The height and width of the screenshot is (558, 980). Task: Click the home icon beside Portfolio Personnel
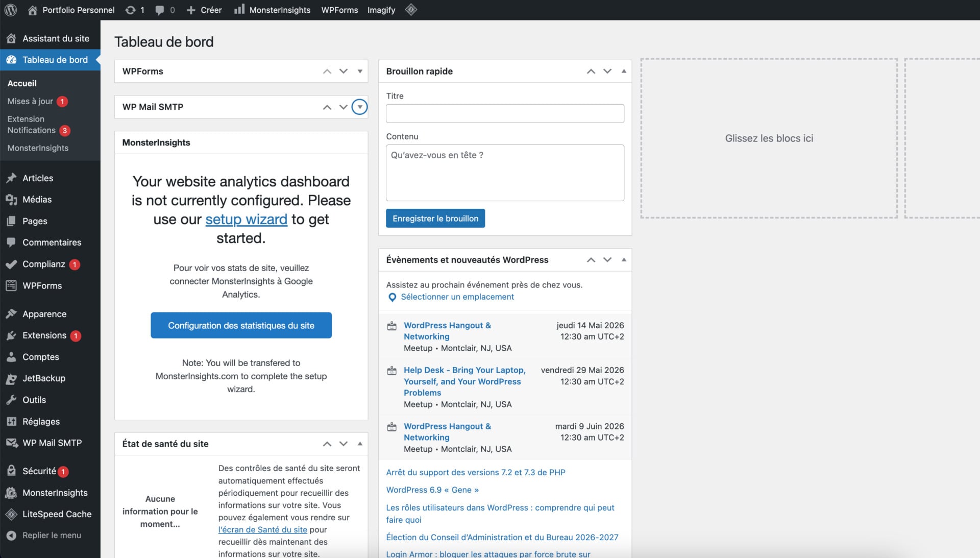(32, 10)
